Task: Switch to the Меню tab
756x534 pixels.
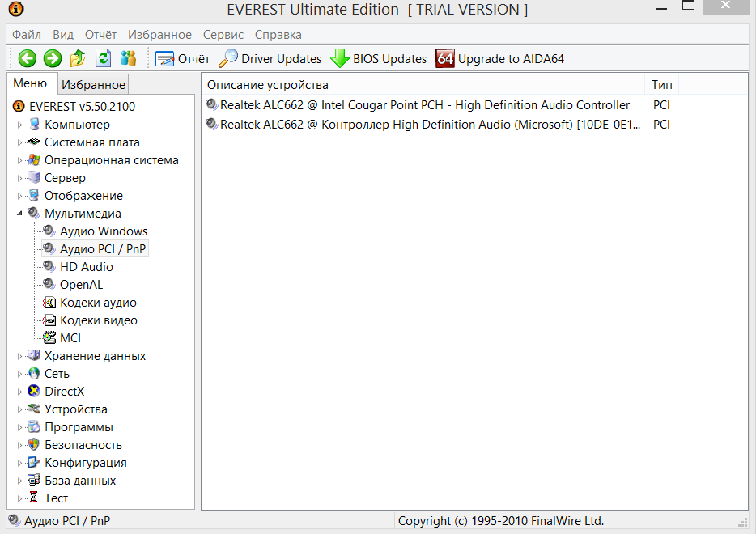Action: point(31,83)
